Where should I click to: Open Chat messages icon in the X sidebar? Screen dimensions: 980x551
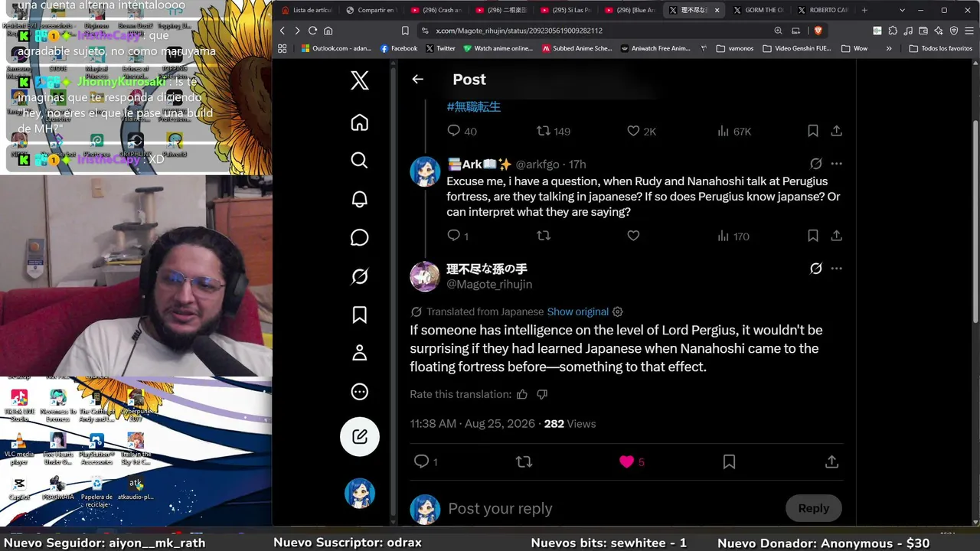(359, 237)
